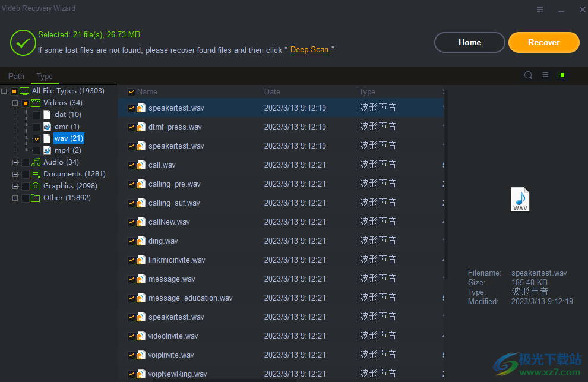
Task: Open the search magnifier icon
Action: click(528, 75)
